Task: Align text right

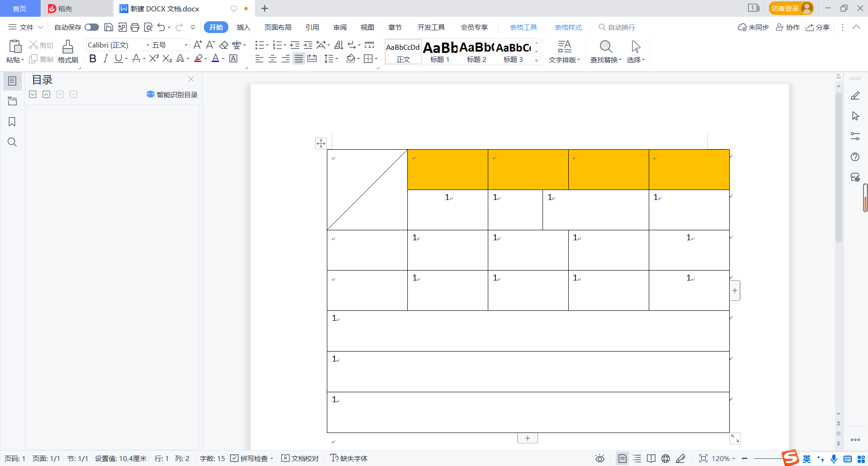Action: coord(286,59)
